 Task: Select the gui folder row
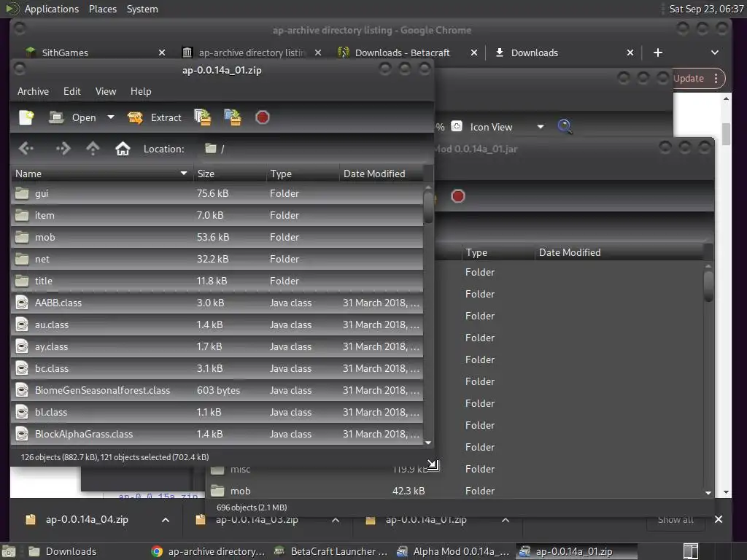coord(217,193)
